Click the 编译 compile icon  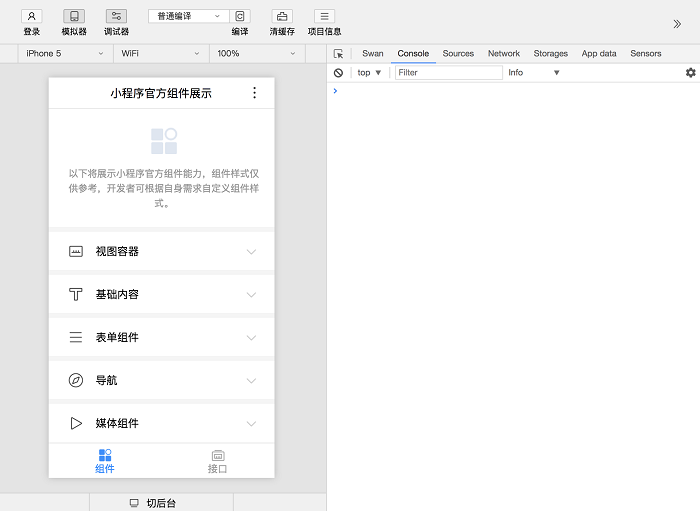click(240, 17)
